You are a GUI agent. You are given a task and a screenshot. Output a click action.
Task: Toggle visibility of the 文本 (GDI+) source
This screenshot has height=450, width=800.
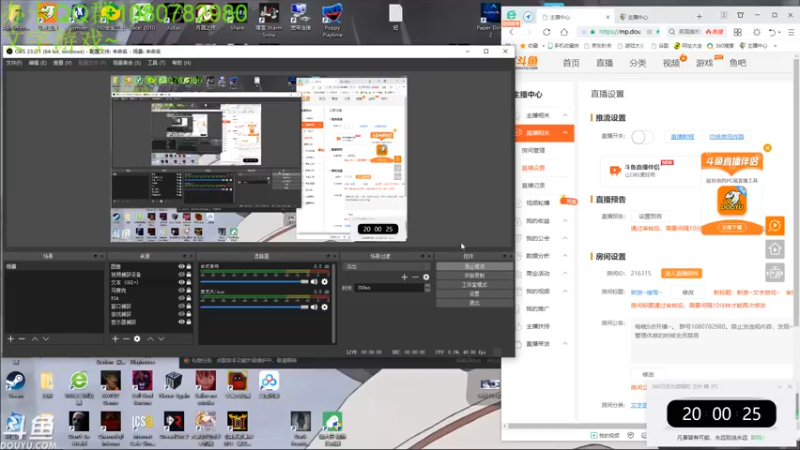181,282
